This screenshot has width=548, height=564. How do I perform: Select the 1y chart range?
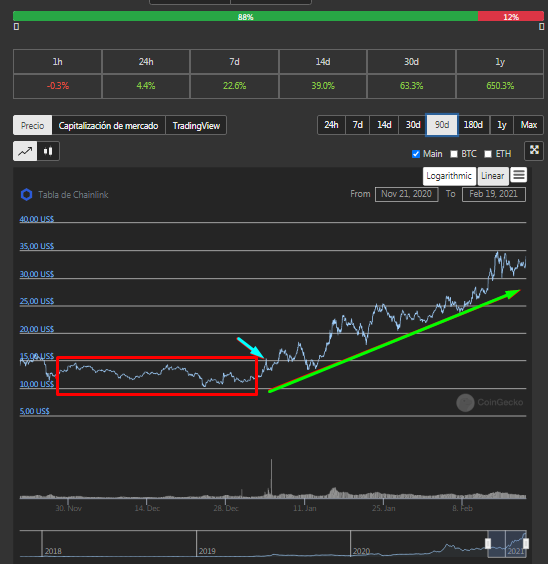[502, 125]
